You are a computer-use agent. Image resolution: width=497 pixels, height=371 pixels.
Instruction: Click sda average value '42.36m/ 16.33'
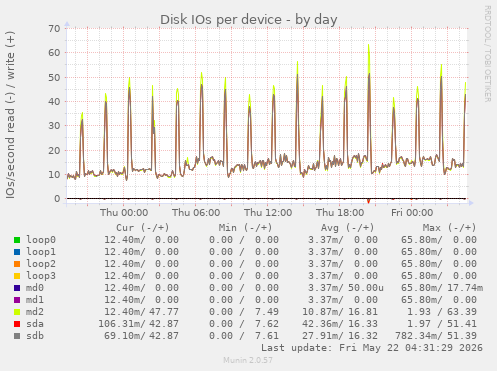click(340, 324)
